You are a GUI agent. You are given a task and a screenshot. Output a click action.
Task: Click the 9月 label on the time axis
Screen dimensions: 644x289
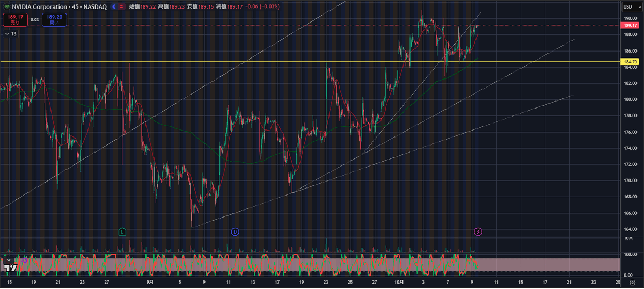point(150,281)
